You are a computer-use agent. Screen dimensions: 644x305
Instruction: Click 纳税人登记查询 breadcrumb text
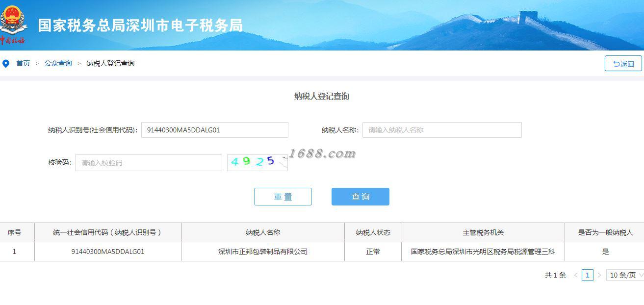(x=110, y=63)
